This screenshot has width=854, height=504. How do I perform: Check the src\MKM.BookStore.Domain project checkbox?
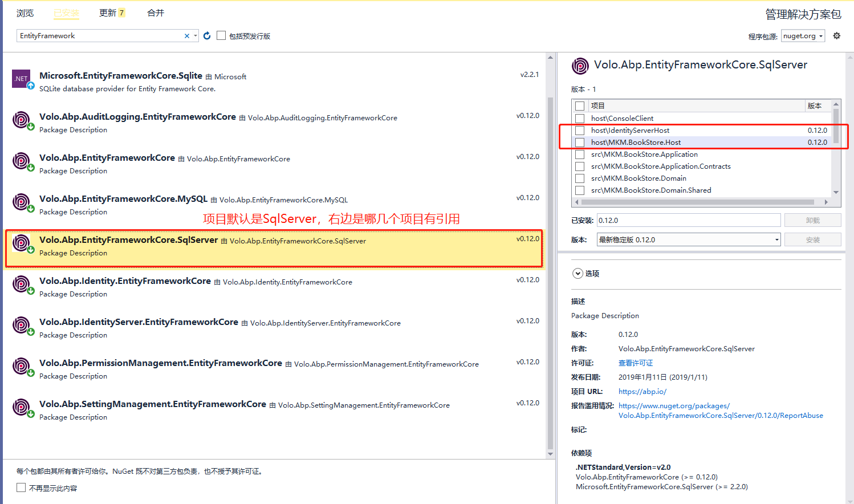click(580, 178)
